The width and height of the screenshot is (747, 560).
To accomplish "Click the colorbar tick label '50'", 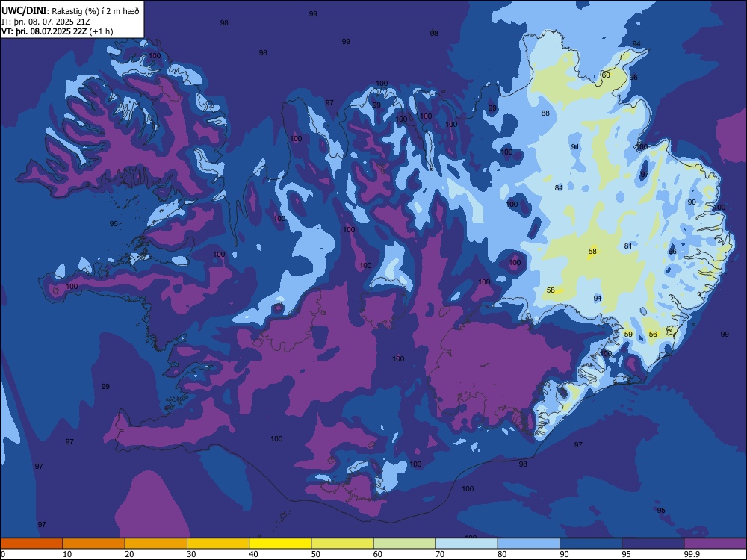I will point(316,554).
